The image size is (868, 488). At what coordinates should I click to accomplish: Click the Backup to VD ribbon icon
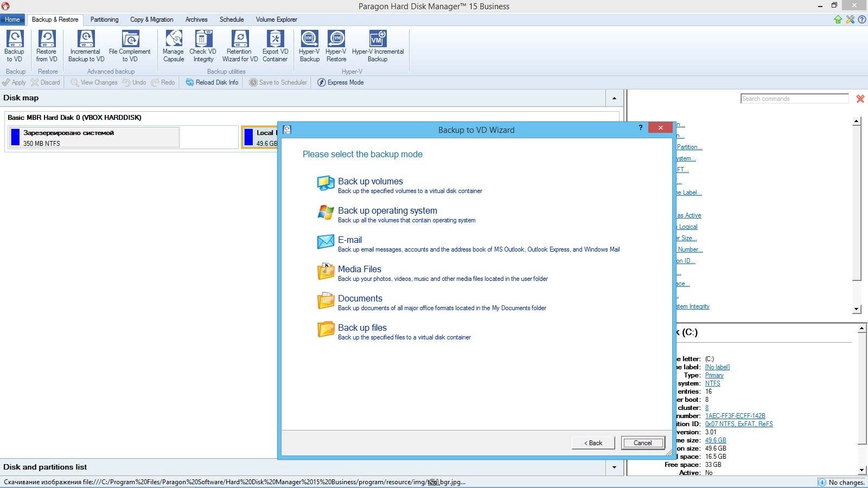pos(14,47)
